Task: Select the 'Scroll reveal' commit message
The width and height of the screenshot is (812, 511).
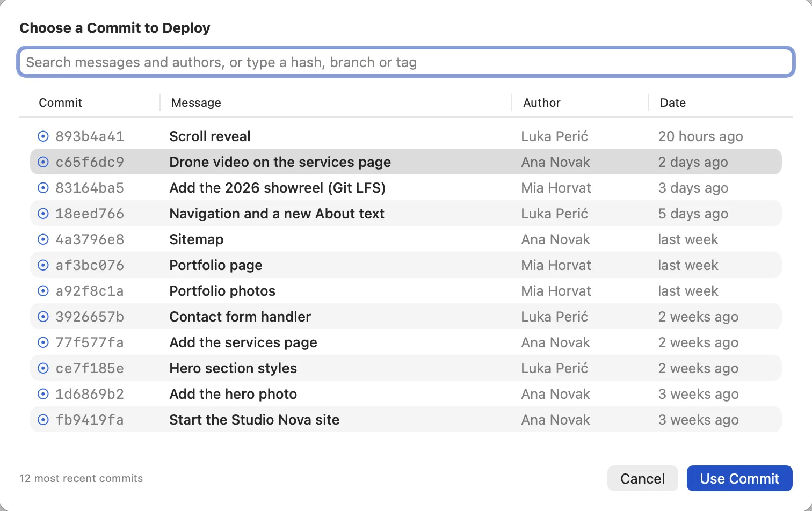Action: [x=209, y=136]
